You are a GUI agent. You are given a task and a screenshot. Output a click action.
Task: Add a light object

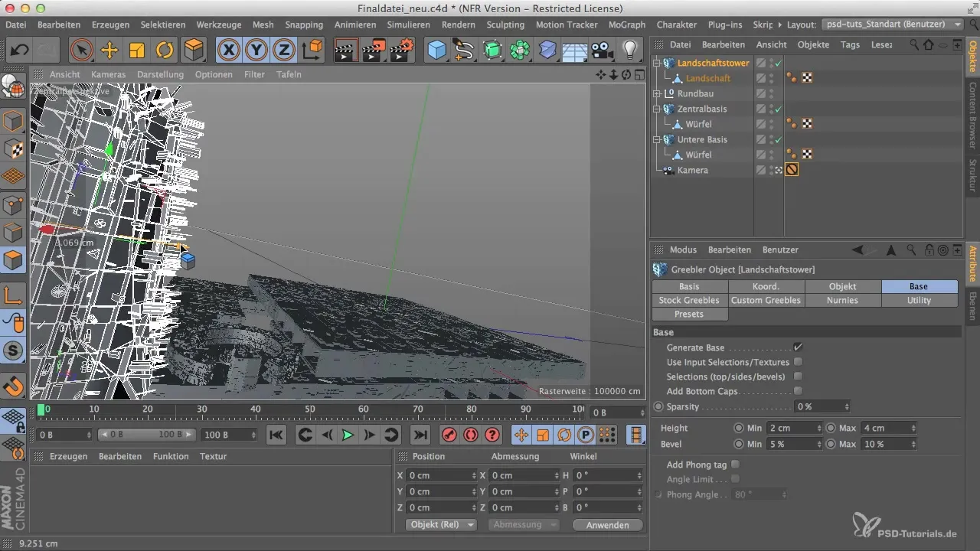pyautogui.click(x=629, y=51)
